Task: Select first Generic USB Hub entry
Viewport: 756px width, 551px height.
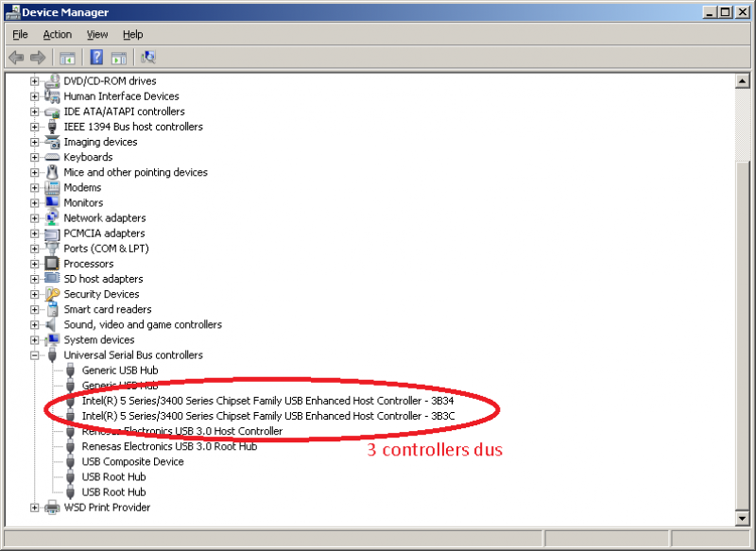Action: [120, 370]
